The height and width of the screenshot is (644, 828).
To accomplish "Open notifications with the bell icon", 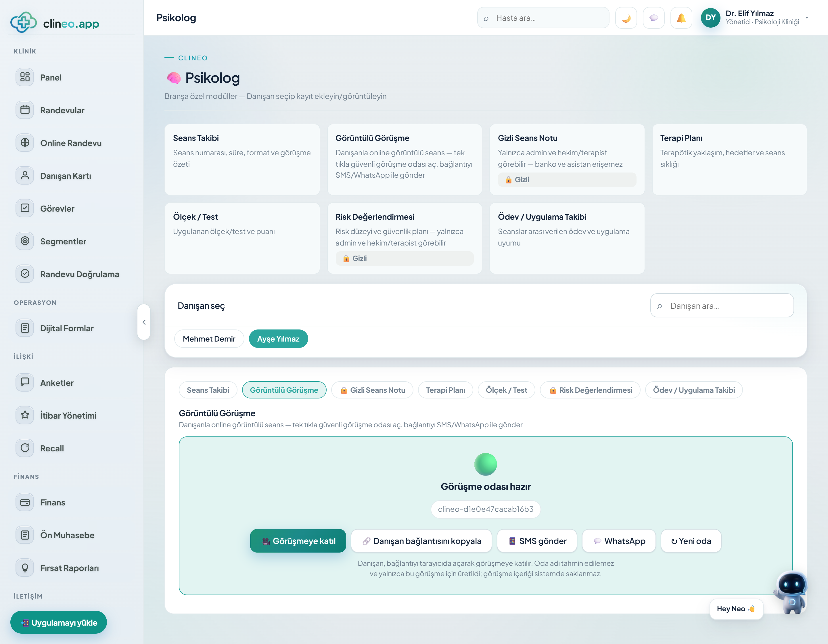I will click(x=681, y=18).
